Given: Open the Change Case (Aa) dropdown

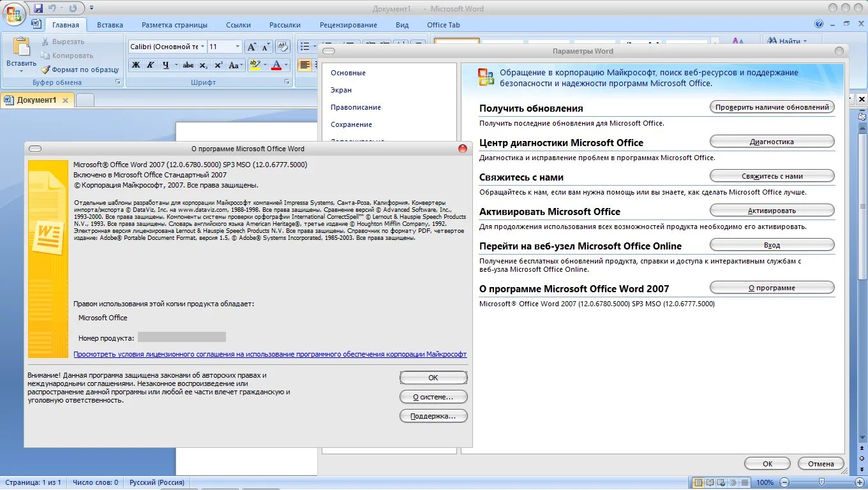Looking at the screenshot, I should 236,65.
